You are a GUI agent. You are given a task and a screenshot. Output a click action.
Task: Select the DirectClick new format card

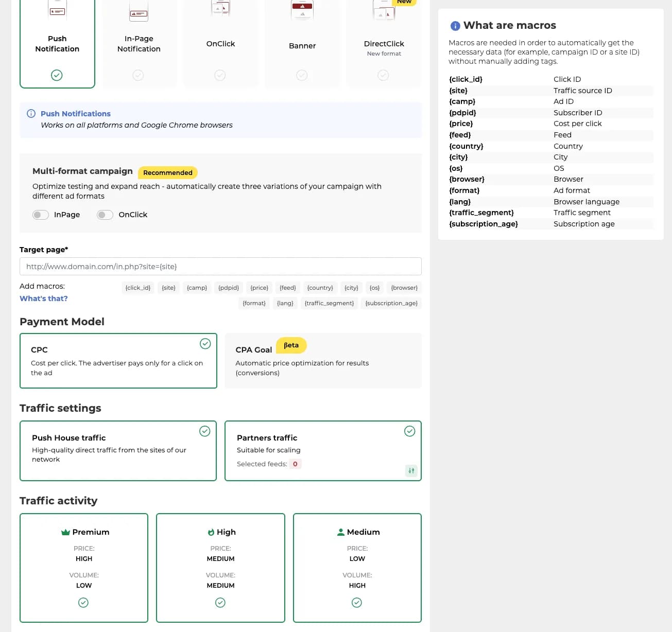click(384, 43)
